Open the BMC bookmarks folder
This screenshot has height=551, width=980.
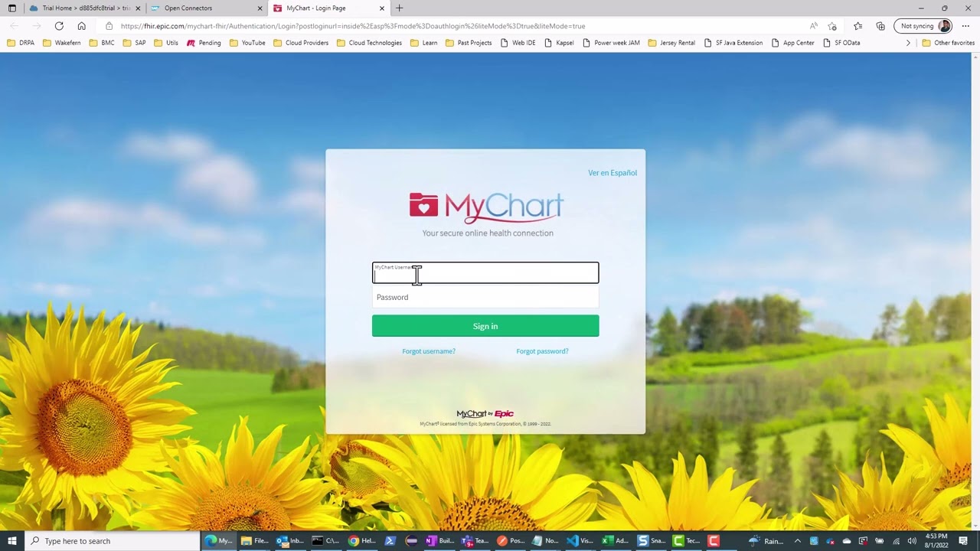(x=101, y=43)
